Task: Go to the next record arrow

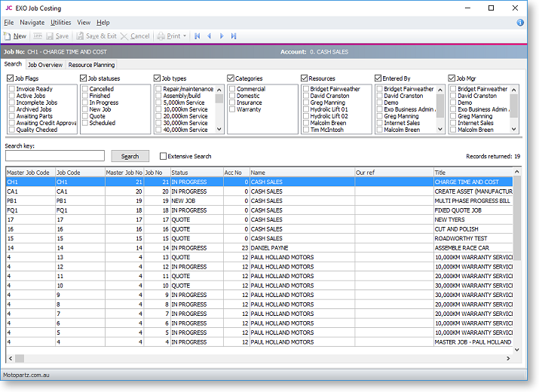Action: point(222,36)
